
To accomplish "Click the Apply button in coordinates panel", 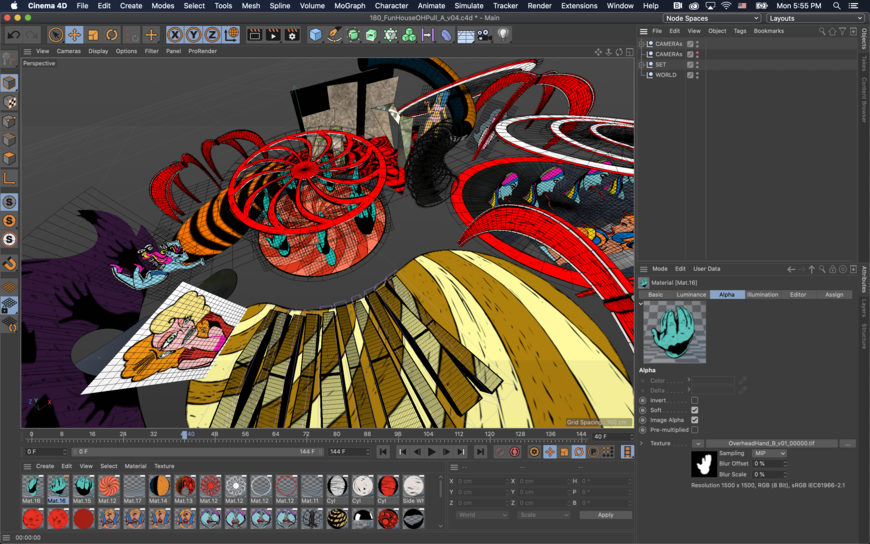I will [605, 515].
